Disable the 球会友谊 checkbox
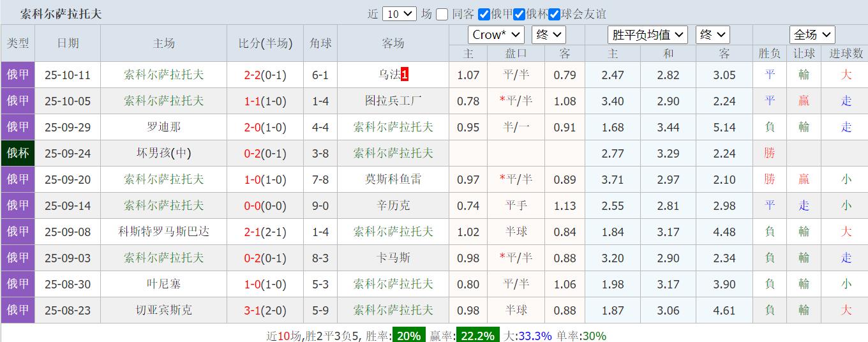The image size is (868, 342). [x=555, y=15]
